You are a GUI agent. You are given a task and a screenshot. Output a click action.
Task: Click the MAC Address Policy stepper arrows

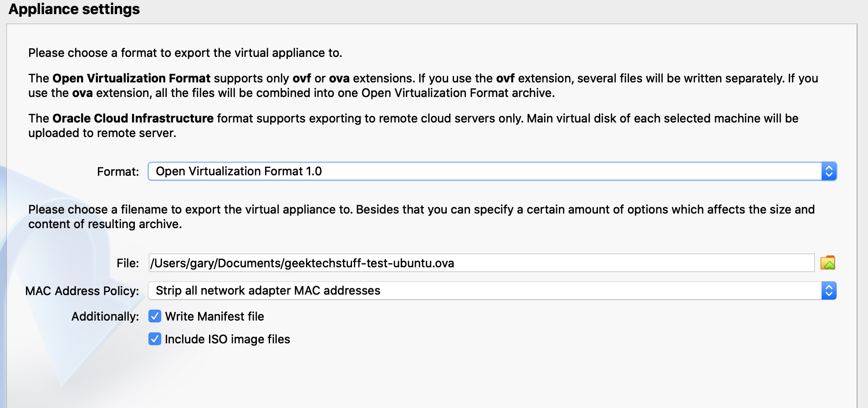click(830, 291)
